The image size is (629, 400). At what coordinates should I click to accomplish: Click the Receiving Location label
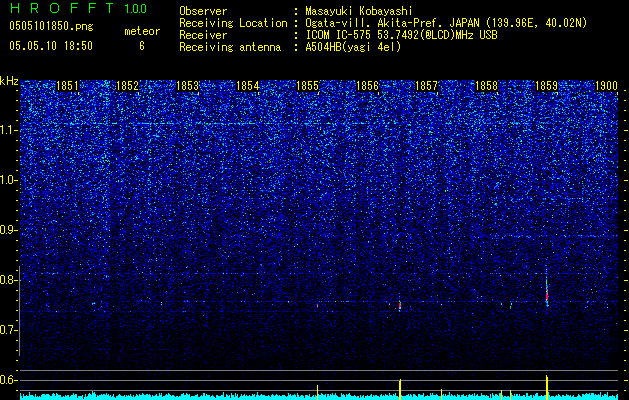click(233, 23)
